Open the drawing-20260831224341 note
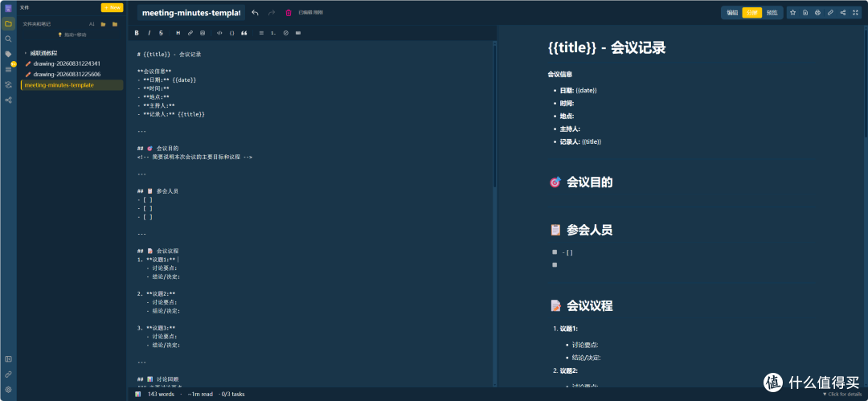The width and height of the screenshot is (868, 401). (67, 63)
